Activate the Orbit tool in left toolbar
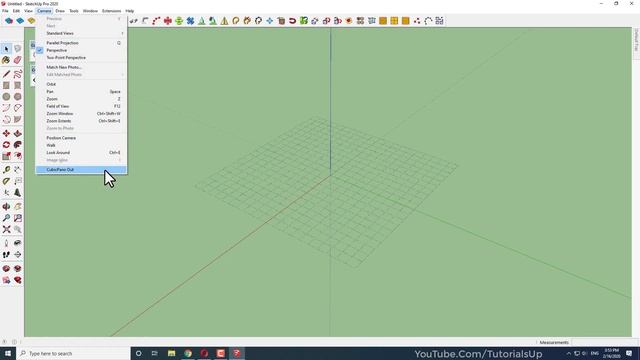 (x=6, y=207)
